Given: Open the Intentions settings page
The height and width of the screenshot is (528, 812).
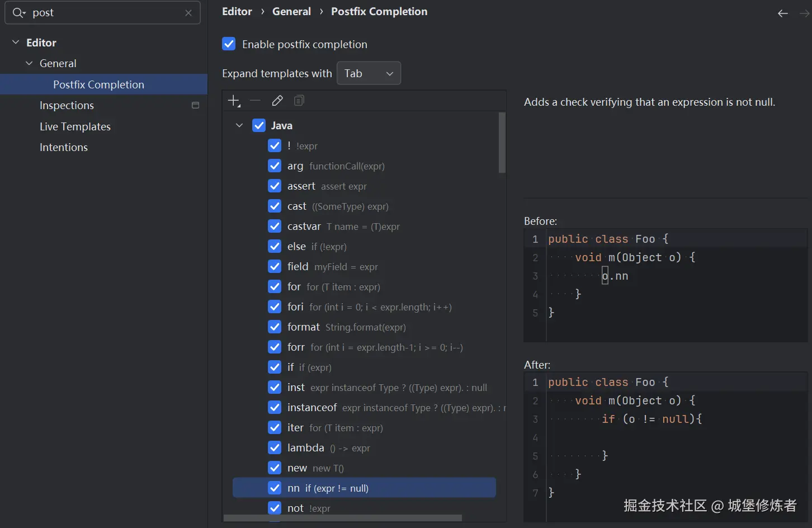Looking at the screenshot, I should tap(64, 147).
